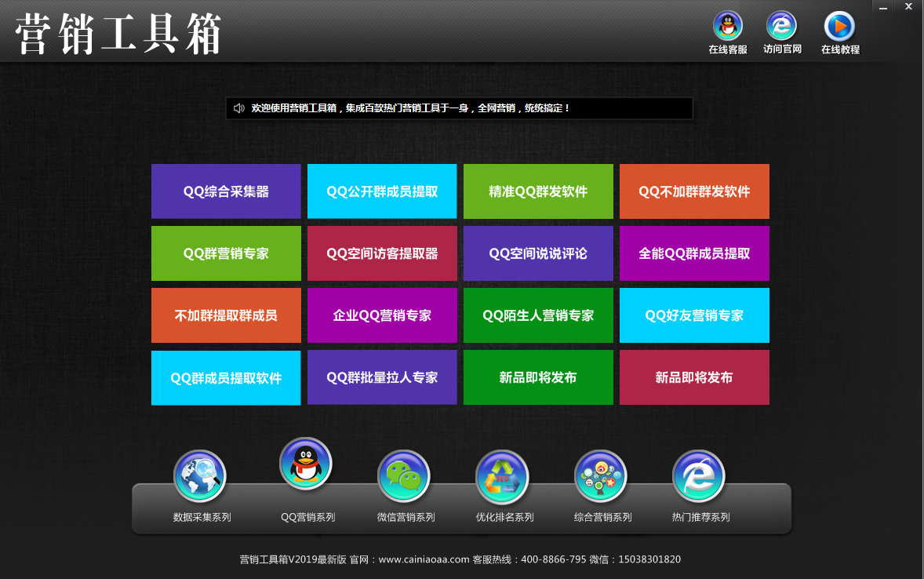Open the 访问官网 browser icon
The width and height of the screenshot is (924, 579).
pos(781,27)
